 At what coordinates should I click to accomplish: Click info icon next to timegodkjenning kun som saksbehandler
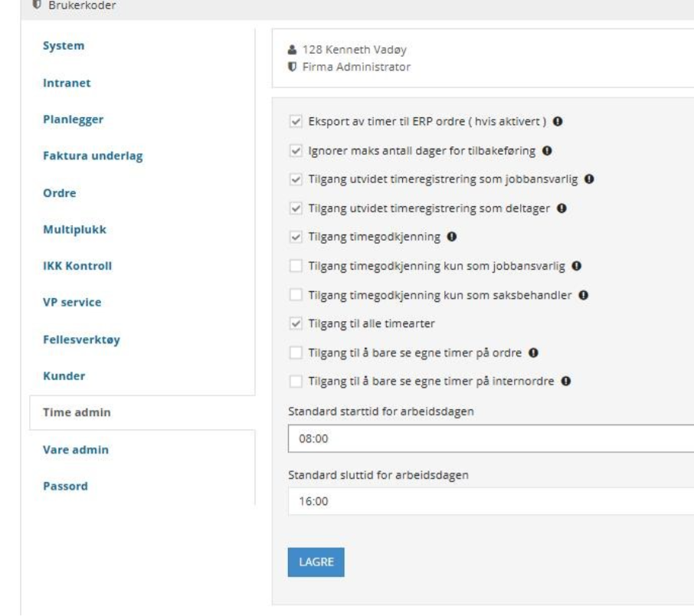[584, 295]
